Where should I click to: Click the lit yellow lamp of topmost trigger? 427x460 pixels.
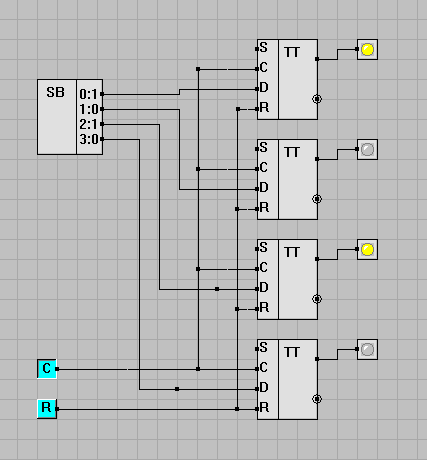click(367, 49)
